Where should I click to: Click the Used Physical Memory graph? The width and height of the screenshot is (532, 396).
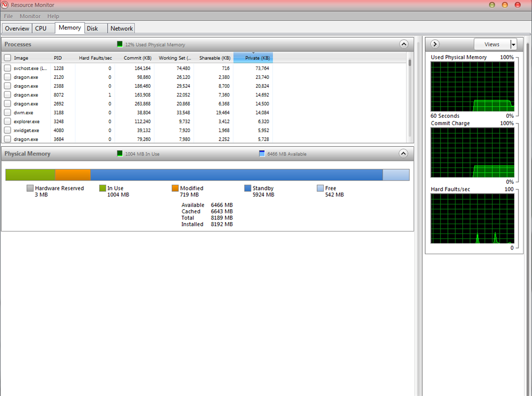click(472, 87)
